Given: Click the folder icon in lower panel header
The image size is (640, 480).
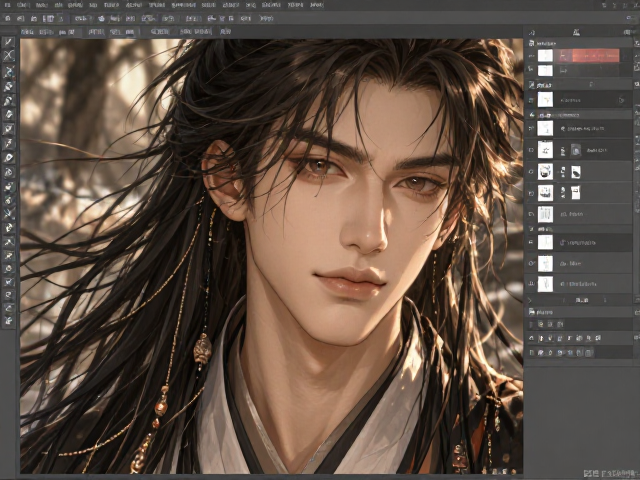Looking at the screenshot, I should 531,312.
